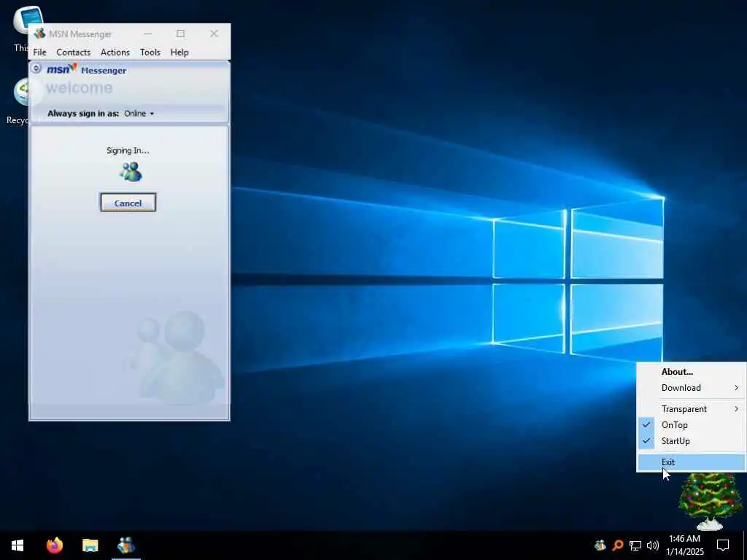The image size is (747, 560).
Task: Click the magnifier tray icon
Action: 617,545
